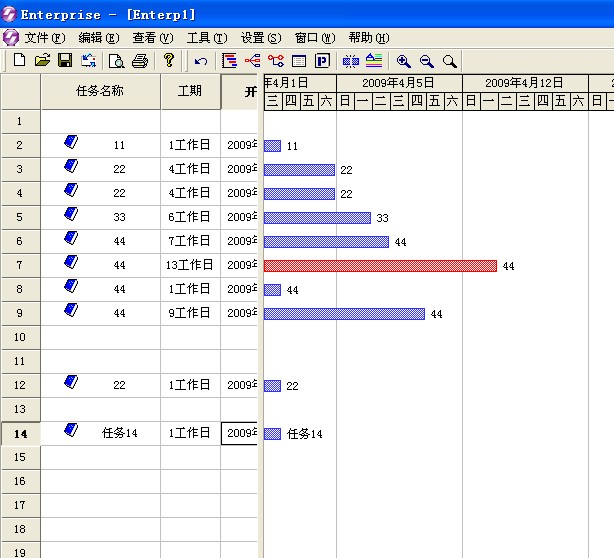Click the plain magnifier fit icon
The width and height of the screenshot is (614, 558).
click(450, 61)
